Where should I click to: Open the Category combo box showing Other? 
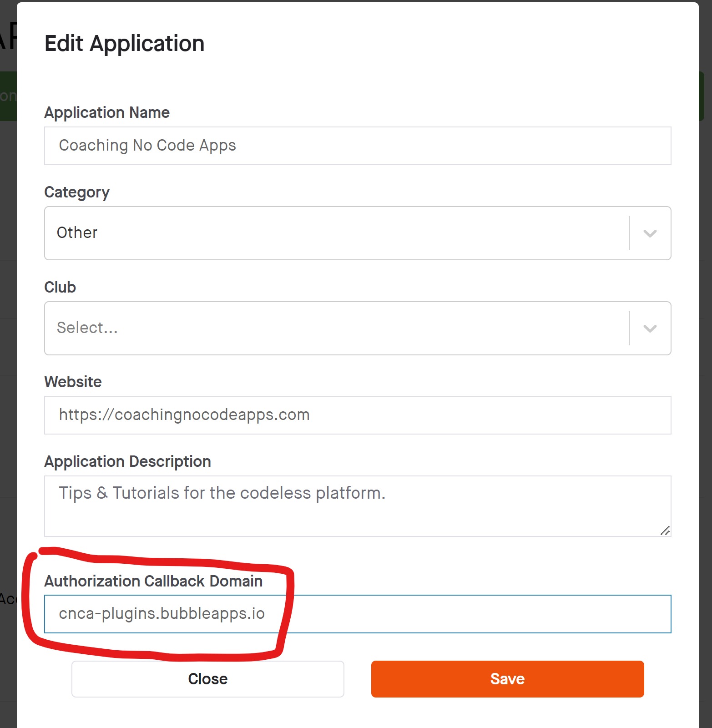pyautogui.click(x=358, y=233)
